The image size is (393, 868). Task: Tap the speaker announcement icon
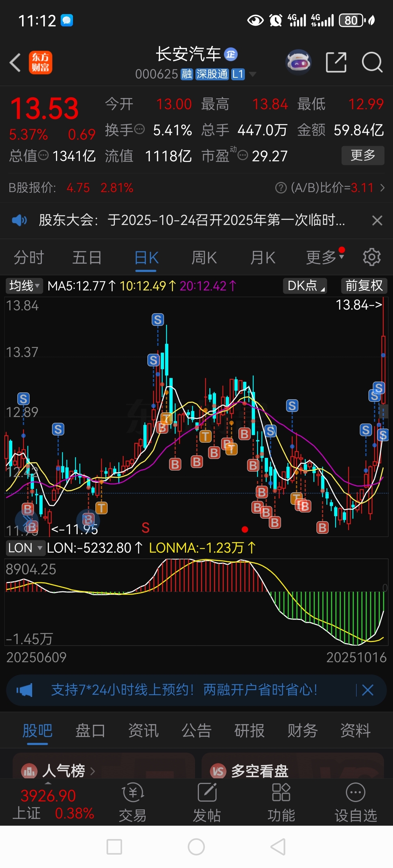pyautogui.click(x=20, y=220)
